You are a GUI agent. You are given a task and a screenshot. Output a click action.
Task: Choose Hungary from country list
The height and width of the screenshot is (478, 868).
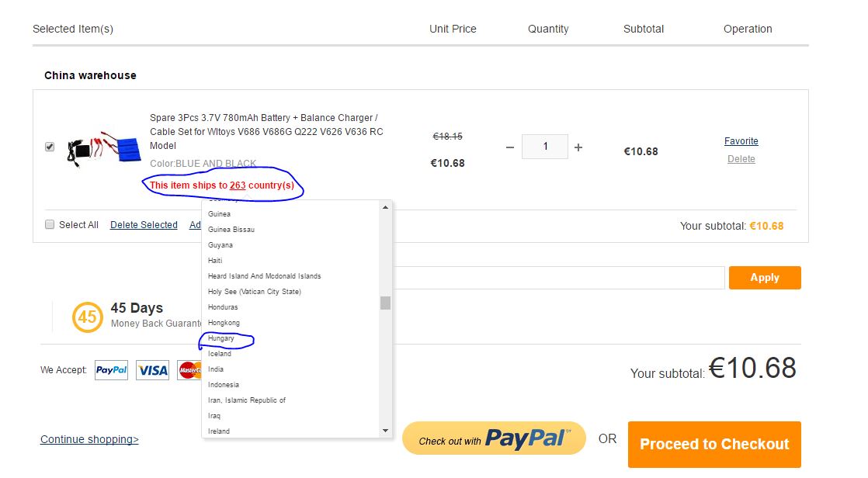[x=220, y=338]
